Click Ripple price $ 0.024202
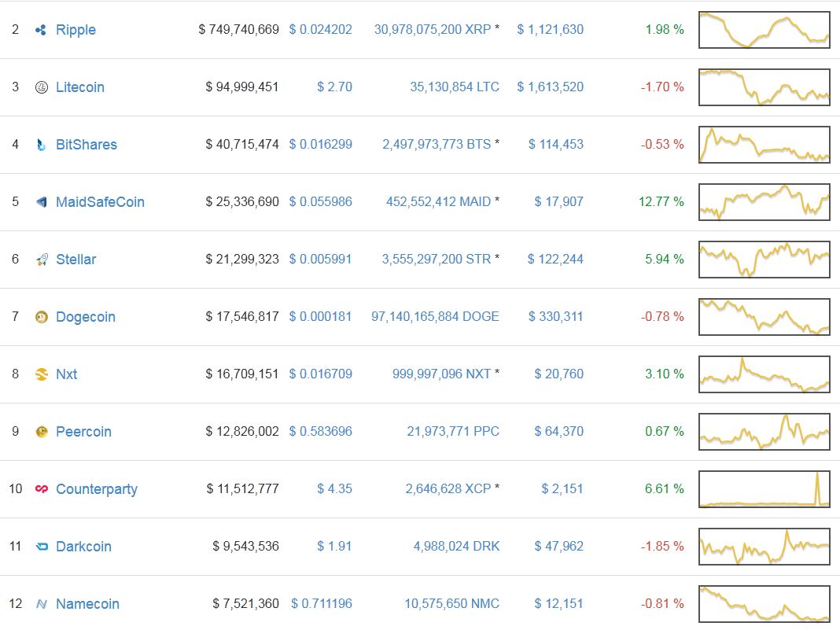Viewport: 840px width, 630px height. point(320,29)
